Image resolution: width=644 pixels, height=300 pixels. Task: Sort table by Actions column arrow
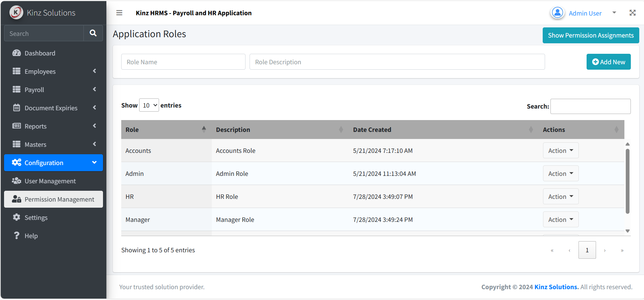(x=617, y=129)
